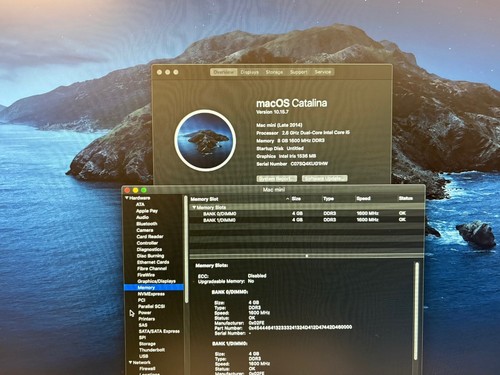This screenshot has height=375, width=500.
Task: Select Camera in the sidebar
Action: [x=145, y=230]
